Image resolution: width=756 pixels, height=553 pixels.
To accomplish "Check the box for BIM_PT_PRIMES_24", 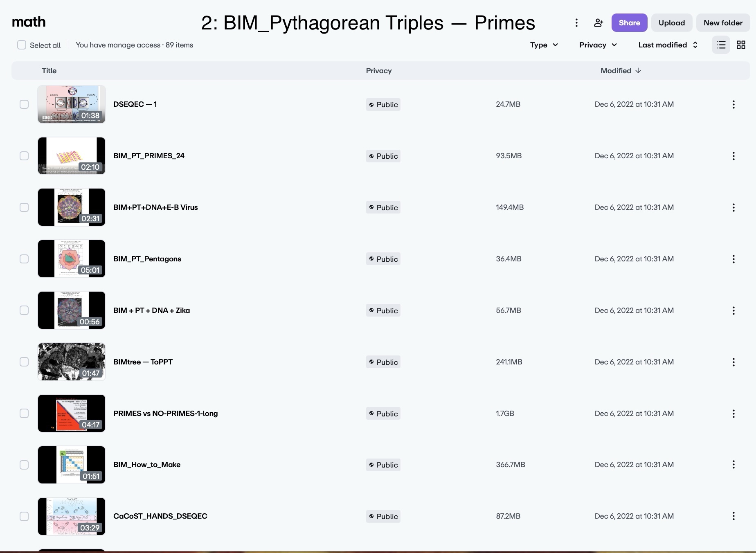I will (x=24, y=156).
